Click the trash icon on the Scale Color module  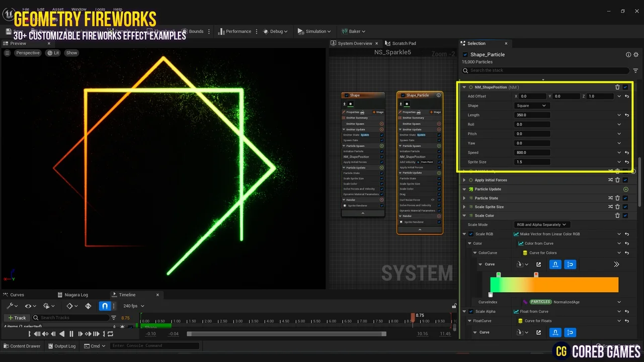tap(617, 215)
